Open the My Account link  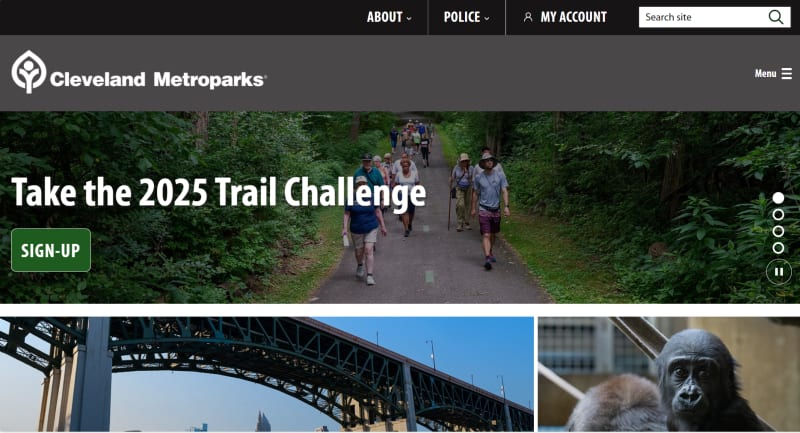click(x=565, y=17)
